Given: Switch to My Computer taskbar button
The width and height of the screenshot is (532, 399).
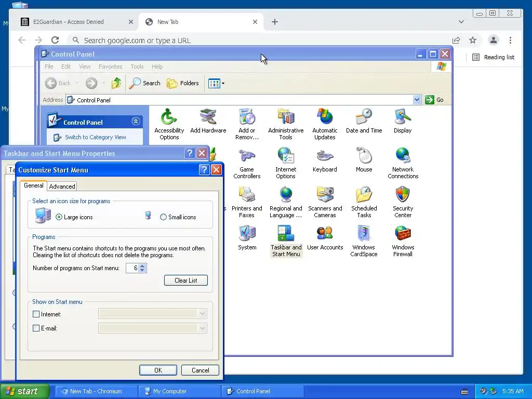Looking at the screenshot, I should [180, 391].
